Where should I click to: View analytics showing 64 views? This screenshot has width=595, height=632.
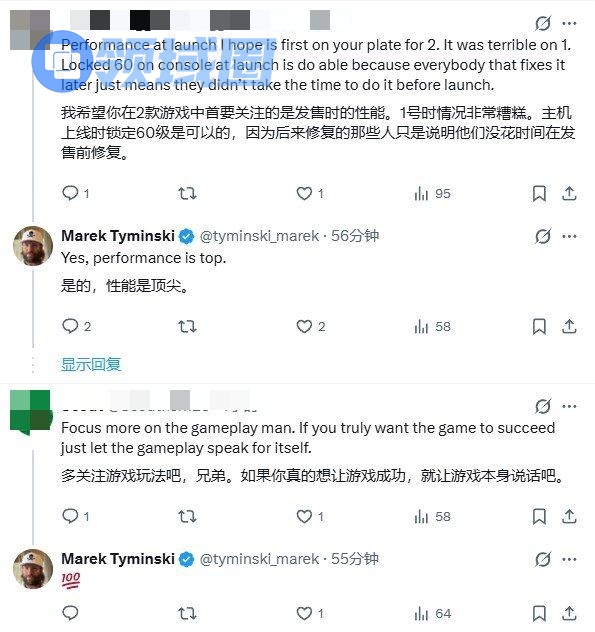432,614
